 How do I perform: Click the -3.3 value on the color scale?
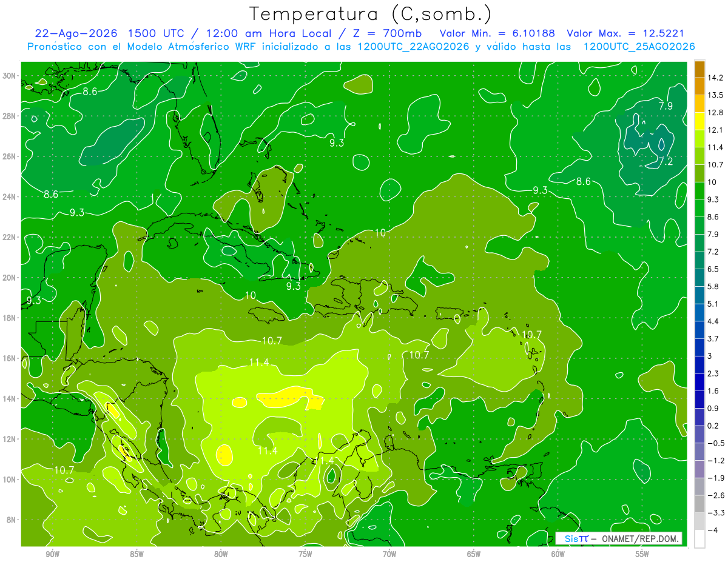(x=715, y=513)
